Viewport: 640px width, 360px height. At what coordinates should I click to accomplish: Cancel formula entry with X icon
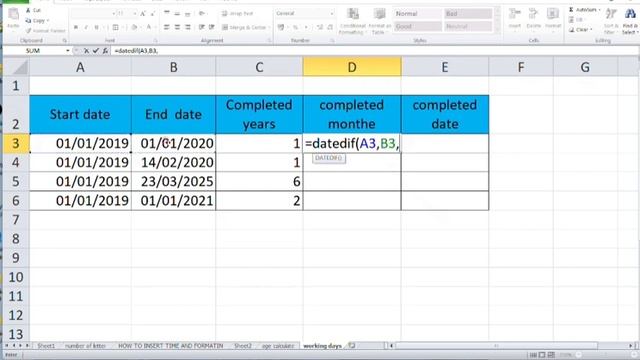(86, 51)
